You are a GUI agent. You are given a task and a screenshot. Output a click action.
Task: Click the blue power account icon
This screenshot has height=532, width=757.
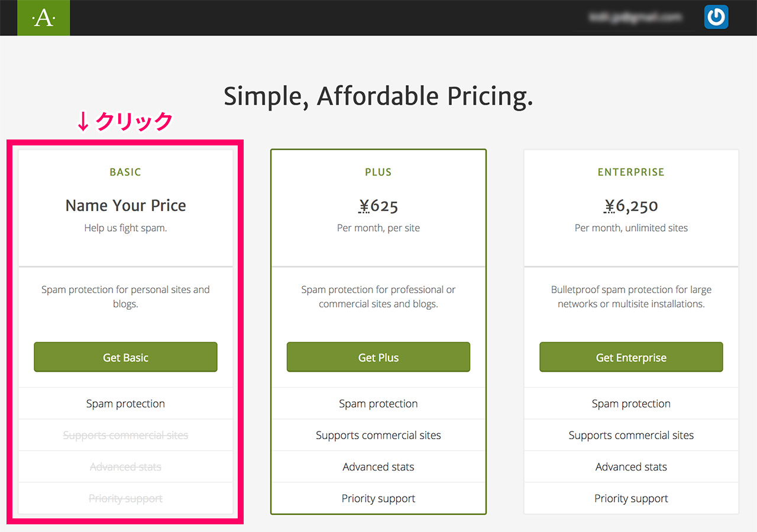(716, 17)
